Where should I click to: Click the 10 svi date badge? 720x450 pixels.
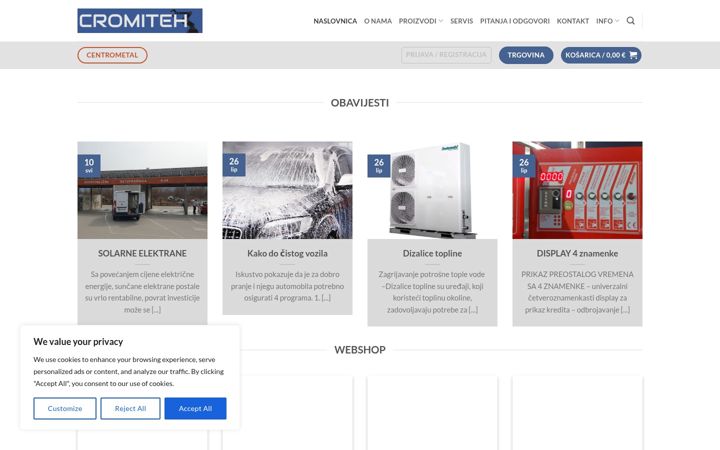click(x=89, y=166)
